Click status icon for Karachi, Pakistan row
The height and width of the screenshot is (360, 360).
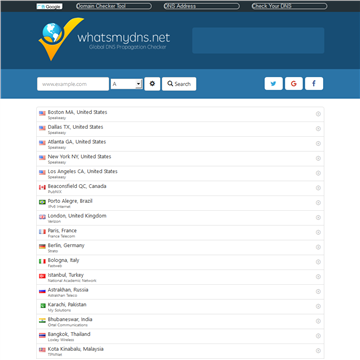coord(318,306)
